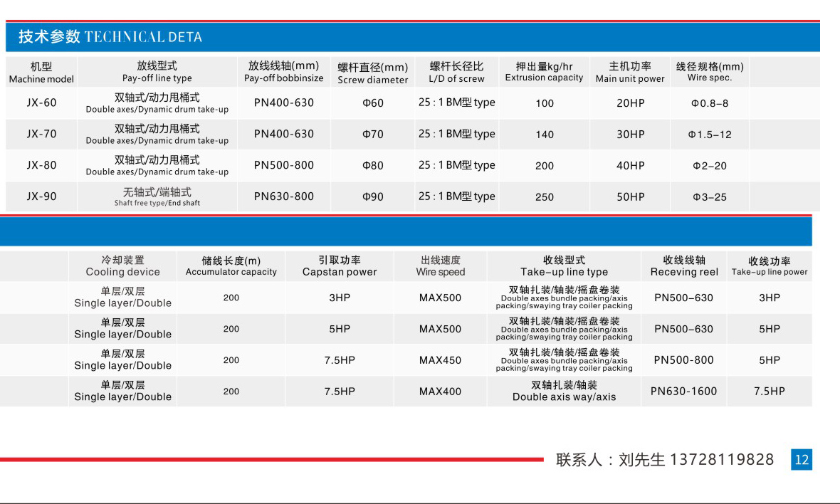
Task: Select the Pay-off line type header
Action: [157, 72]
